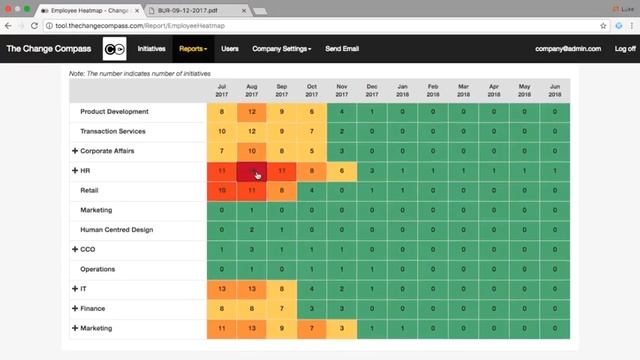Click the Human Centred Design Aug 2017 cell showing 2

252,230
